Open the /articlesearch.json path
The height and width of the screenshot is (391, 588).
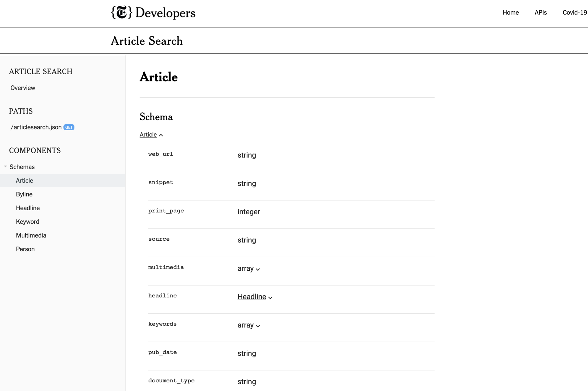click(36, 127)
